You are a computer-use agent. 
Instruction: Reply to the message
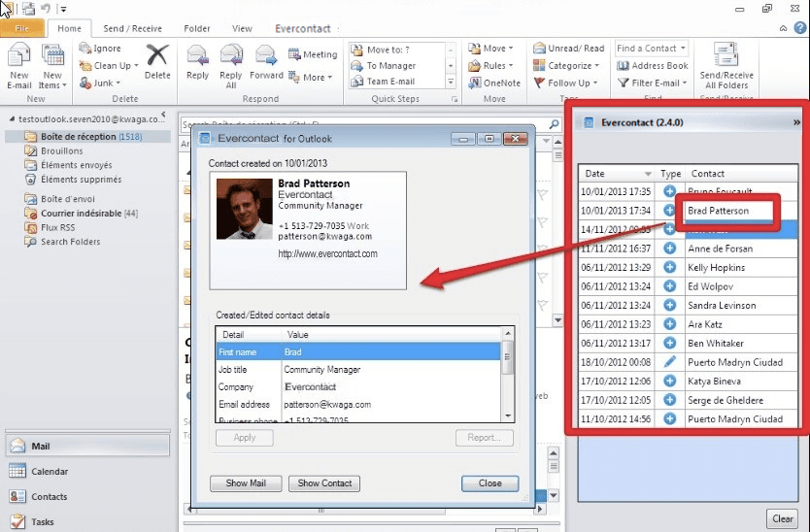(197, 62)
